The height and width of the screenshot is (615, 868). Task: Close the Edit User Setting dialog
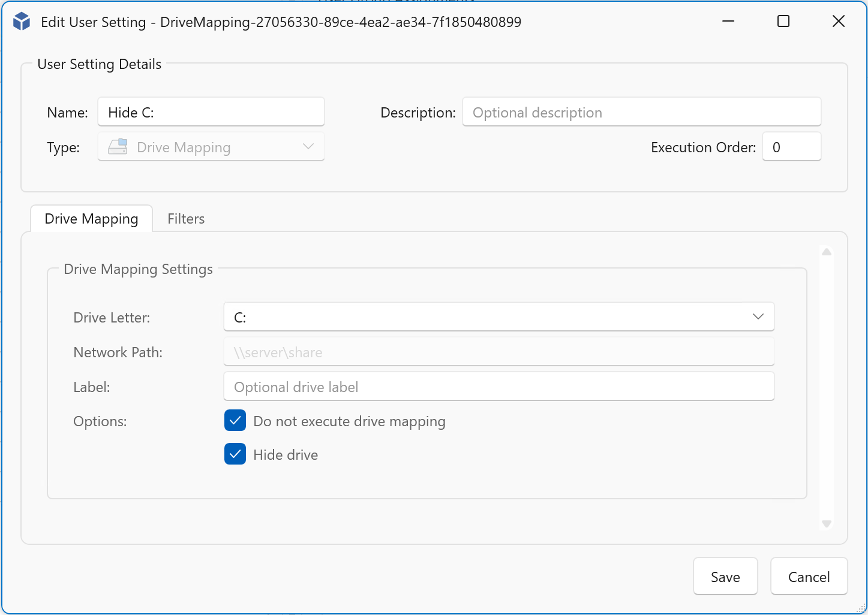[838, 22]
